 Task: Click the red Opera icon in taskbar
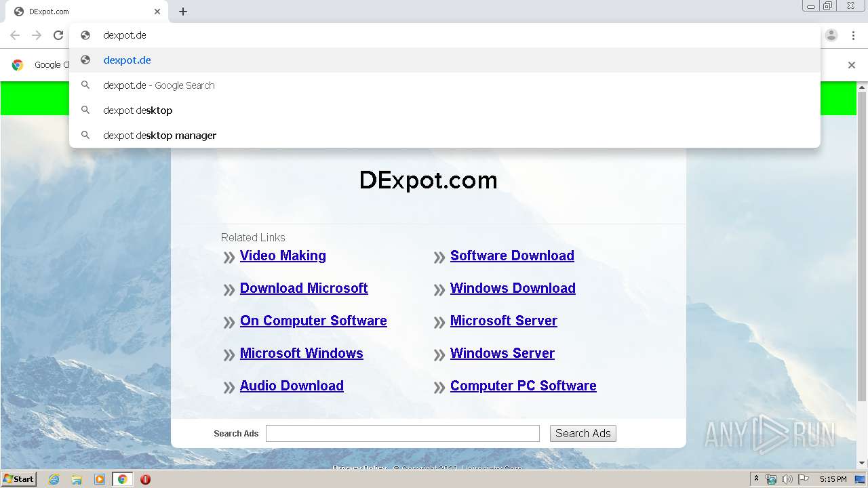[145, 479]
